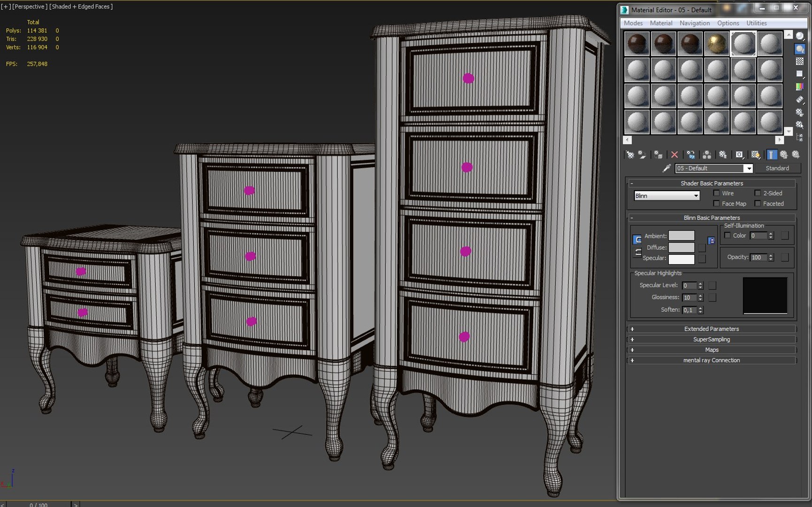Click the Standard material type button
This screenshot has height=507, width=812.
pos(777,168)
